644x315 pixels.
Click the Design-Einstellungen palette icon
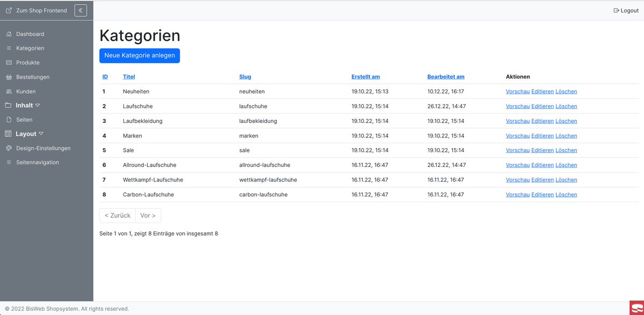click(x=9, y=148)
